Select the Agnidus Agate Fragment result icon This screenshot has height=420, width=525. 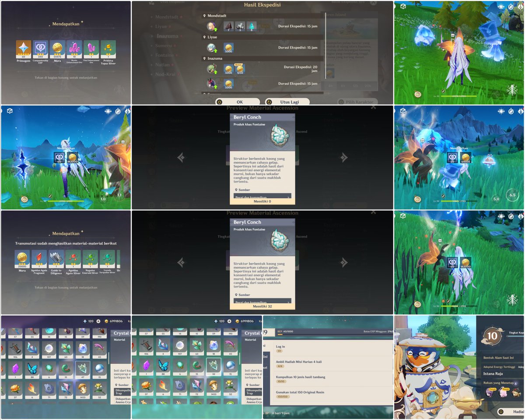(39, 259)
